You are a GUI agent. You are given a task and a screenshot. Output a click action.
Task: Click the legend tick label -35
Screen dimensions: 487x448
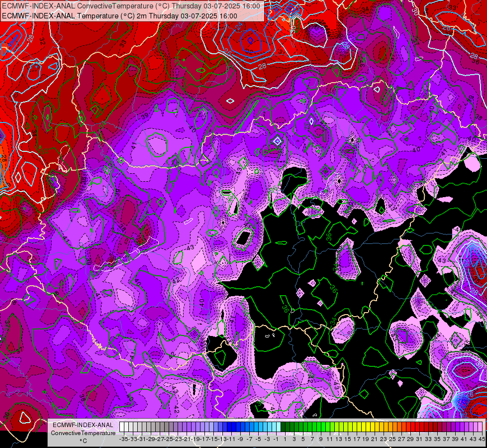pos(124,439)
